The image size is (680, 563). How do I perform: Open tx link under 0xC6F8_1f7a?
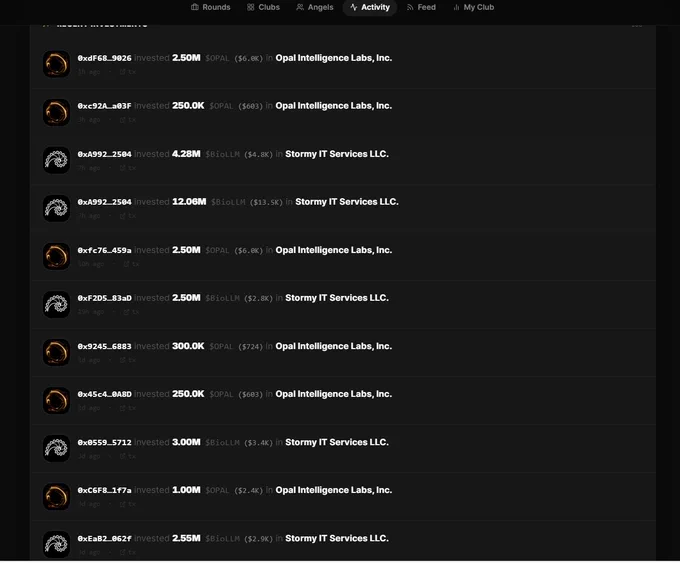128,504
